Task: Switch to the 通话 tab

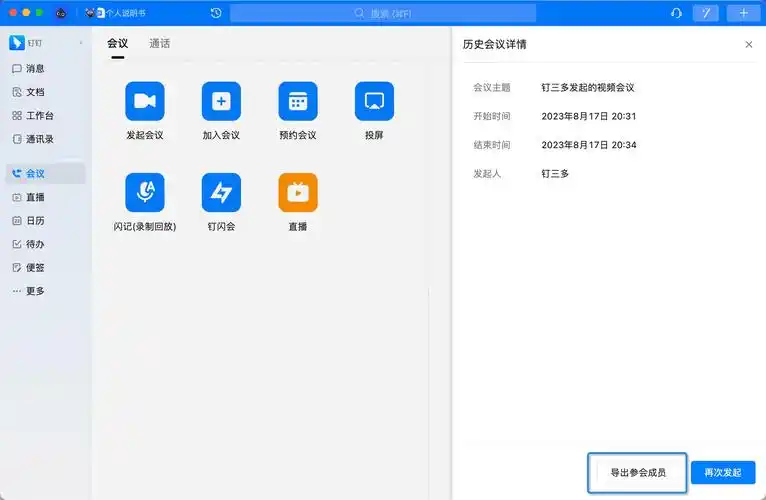Action: pos(159,44)
